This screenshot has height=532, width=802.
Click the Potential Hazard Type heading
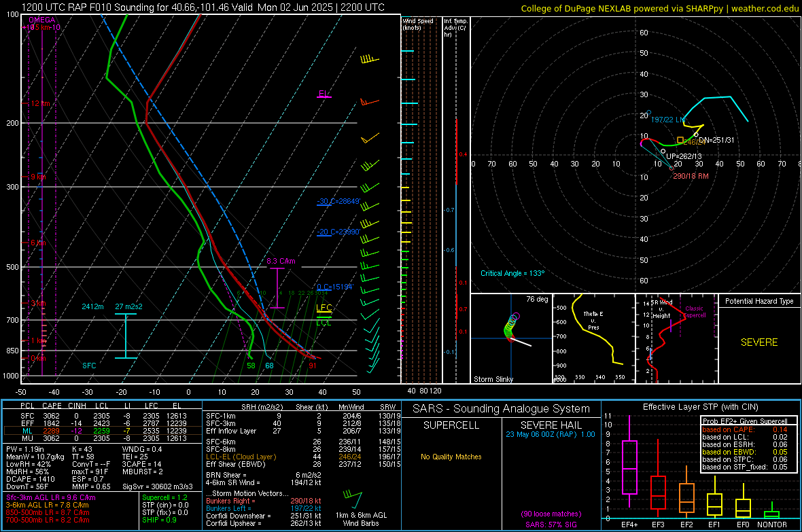tap(759, 301)
